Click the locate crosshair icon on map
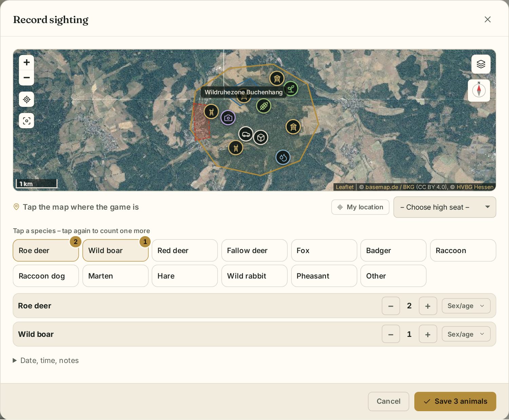The height and width of the screenshot is (420, 509). point(26,99)
